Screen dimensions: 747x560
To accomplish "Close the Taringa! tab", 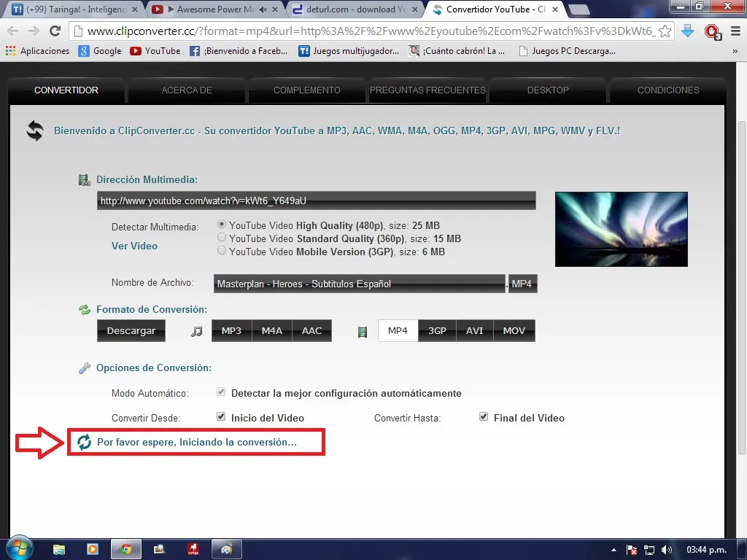I will (x=135, y=9).
